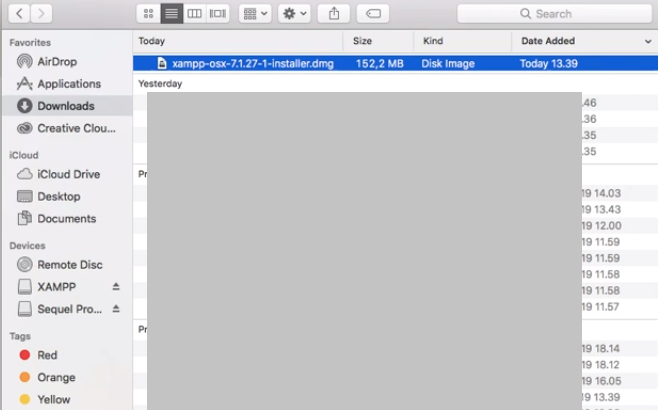This screenshot has height=410, width=658.
Task: Eject the Sequel Pro volume
Action: pos(116,309)
